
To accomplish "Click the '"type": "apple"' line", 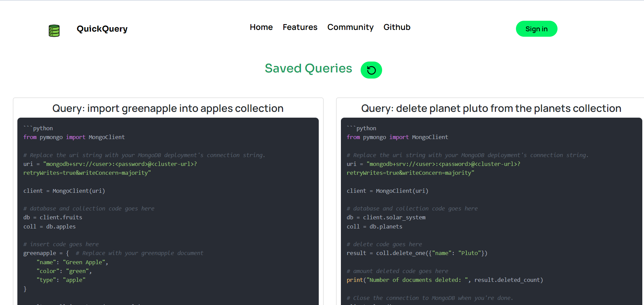I will tap(61, 280).
